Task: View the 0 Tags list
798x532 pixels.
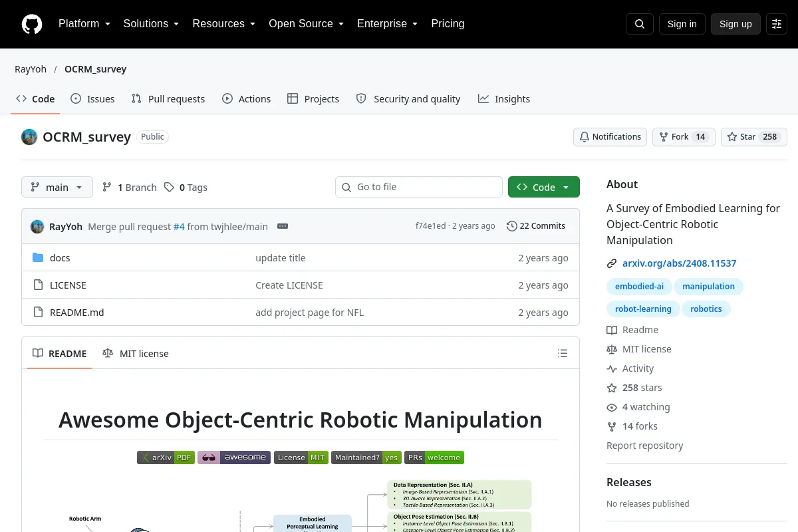Action: pyautogui.click(x=186, y=188)
